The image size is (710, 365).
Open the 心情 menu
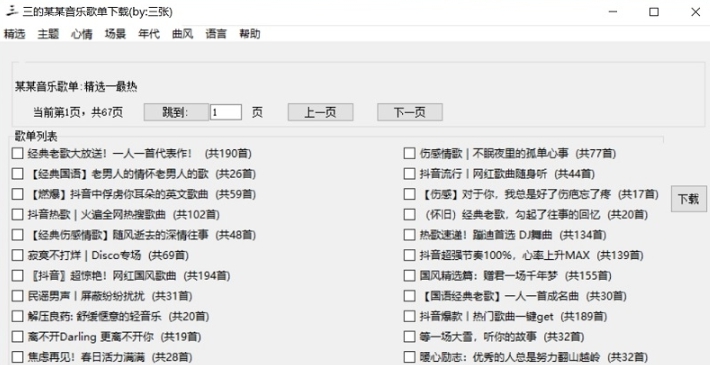[x=82, y=34]
